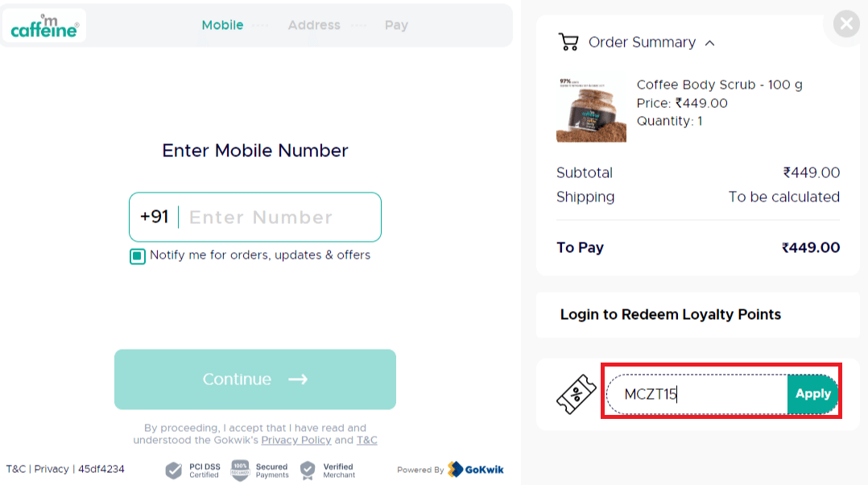
Task: Select the Mobile step tab
Action: pyautogui.click(x=222, y=25)
